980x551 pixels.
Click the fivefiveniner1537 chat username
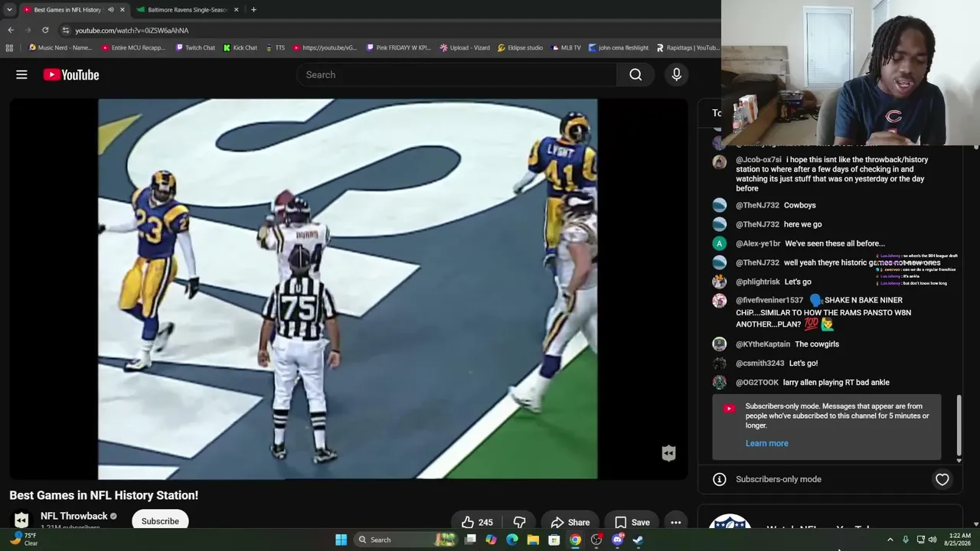click(769, 300)
